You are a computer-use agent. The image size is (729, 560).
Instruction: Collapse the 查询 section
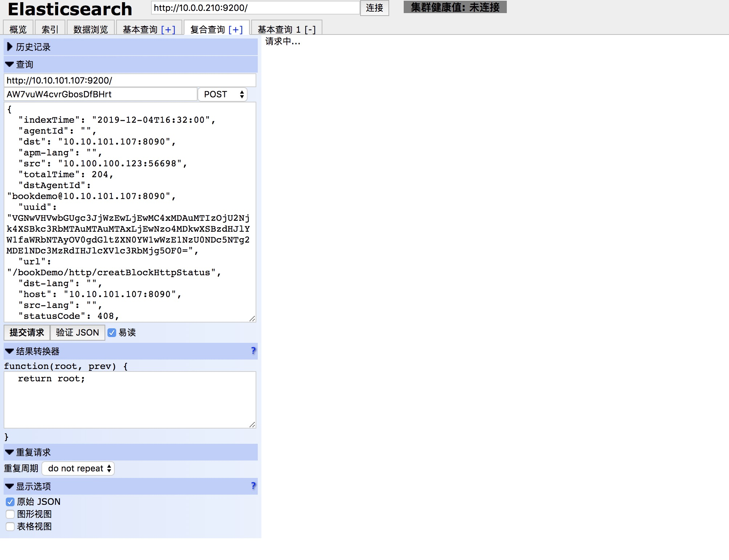(131, 64)
